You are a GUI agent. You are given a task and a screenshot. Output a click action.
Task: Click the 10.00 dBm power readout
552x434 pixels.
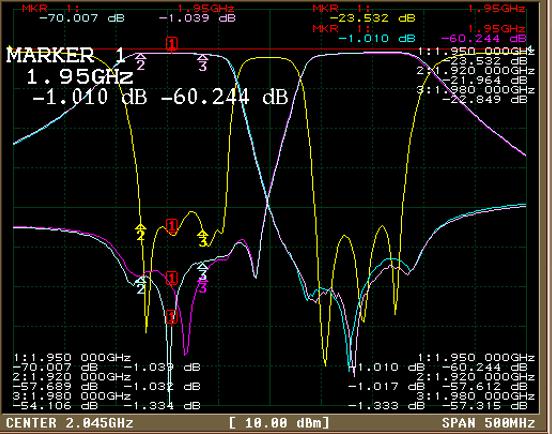click(280, 423)
